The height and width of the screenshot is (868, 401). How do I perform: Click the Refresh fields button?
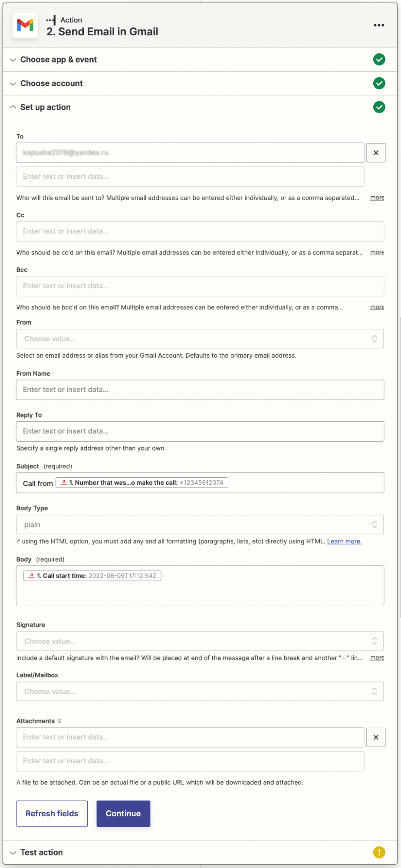pos(52,814)
